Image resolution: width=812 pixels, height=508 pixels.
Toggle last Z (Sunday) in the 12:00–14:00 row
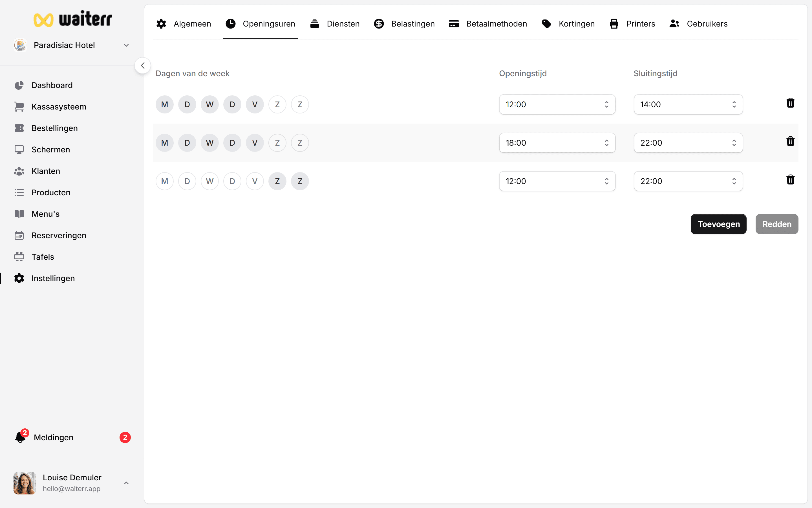[300, 104]
